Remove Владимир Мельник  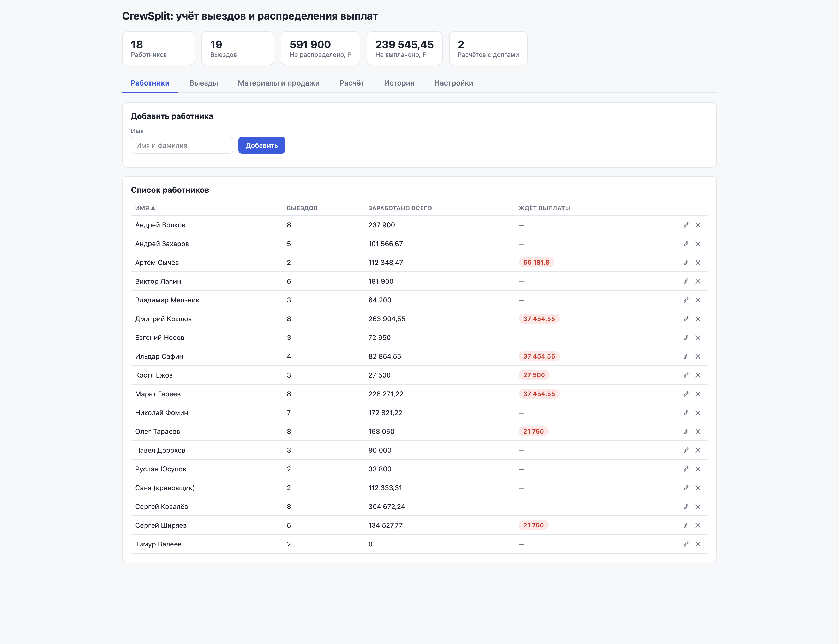click(x=698, y=300)
